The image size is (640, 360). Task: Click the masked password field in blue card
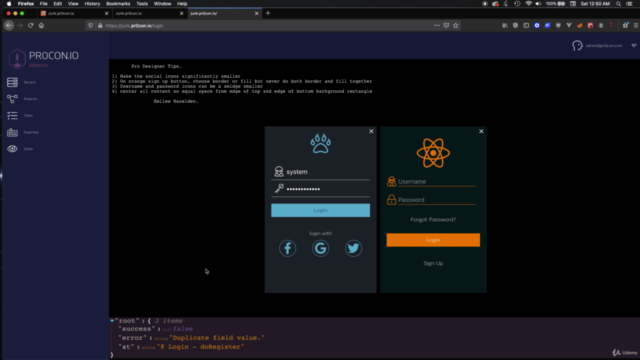click(x=320, y=189)
